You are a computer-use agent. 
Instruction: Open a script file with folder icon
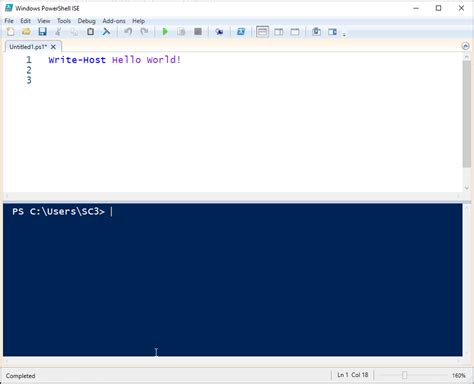(x=26, y=32)
